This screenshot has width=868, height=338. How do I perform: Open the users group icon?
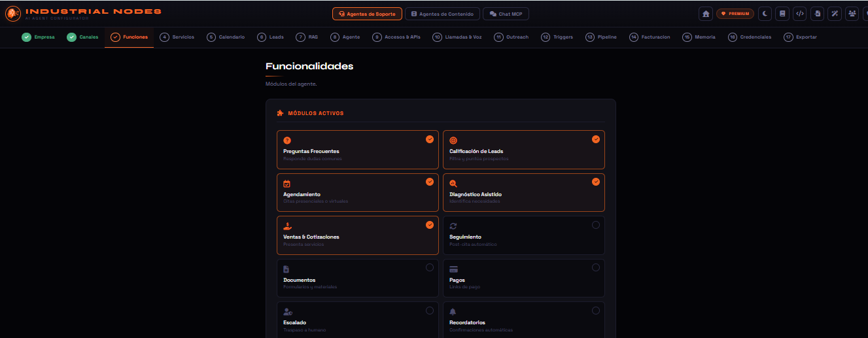coord(852,13)
